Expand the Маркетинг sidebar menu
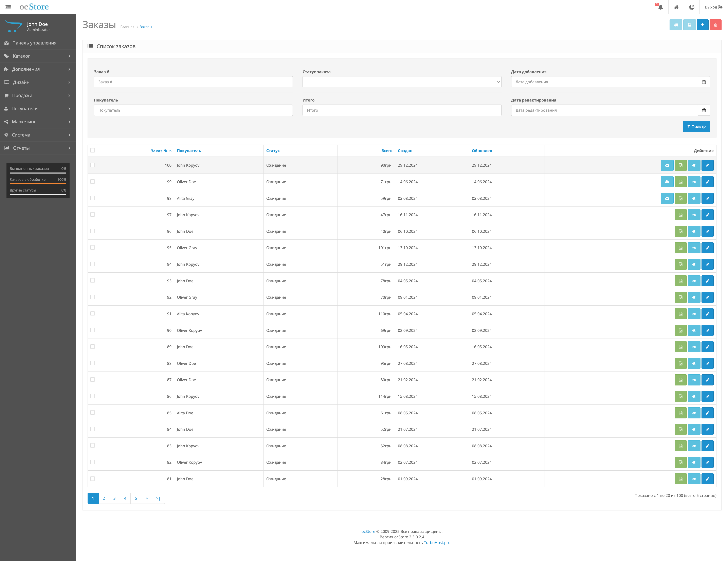 tap(38, 122)
